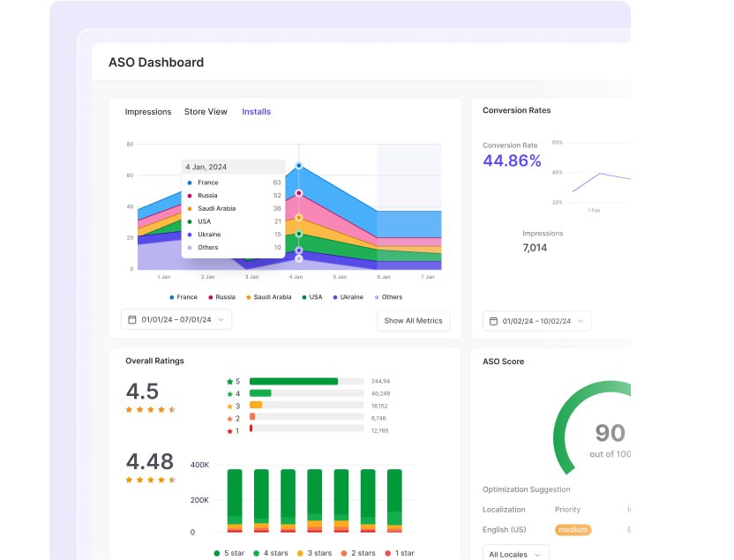The image size is (734, 560).
Task: Click the red 1-star rating icon
Action: (x=230, y=431)
